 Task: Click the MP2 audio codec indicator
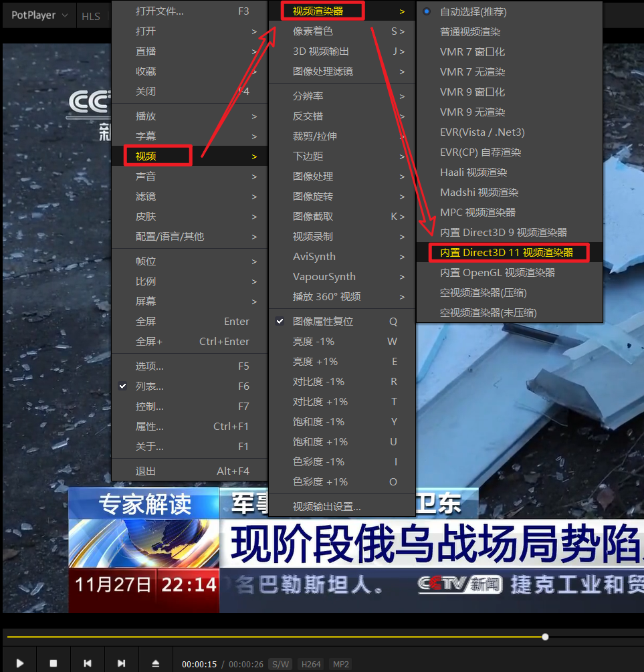click(x=340, y=664)
